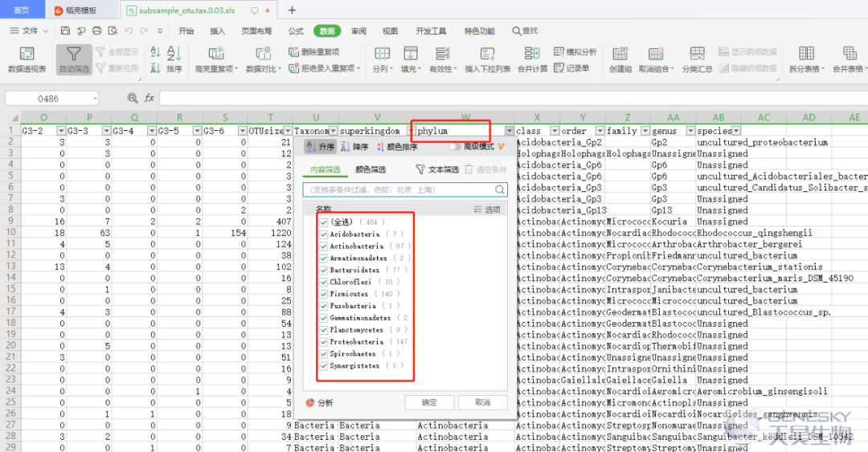Click the 创建组 create group icon
The image size is (868, 452).
[620, 54]
